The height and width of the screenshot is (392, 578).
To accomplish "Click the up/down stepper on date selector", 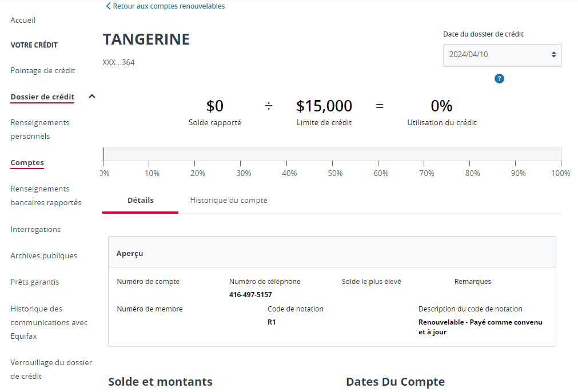I will (553, 55).
